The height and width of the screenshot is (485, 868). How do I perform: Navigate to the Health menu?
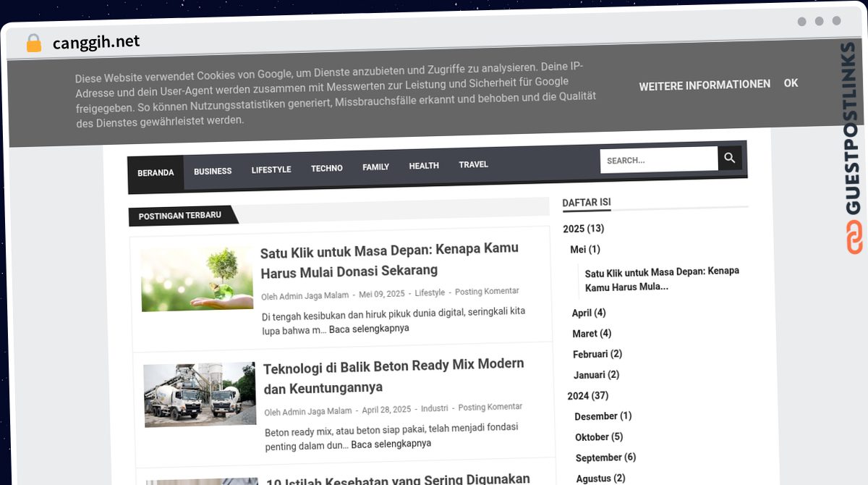(x=424, y=166)
